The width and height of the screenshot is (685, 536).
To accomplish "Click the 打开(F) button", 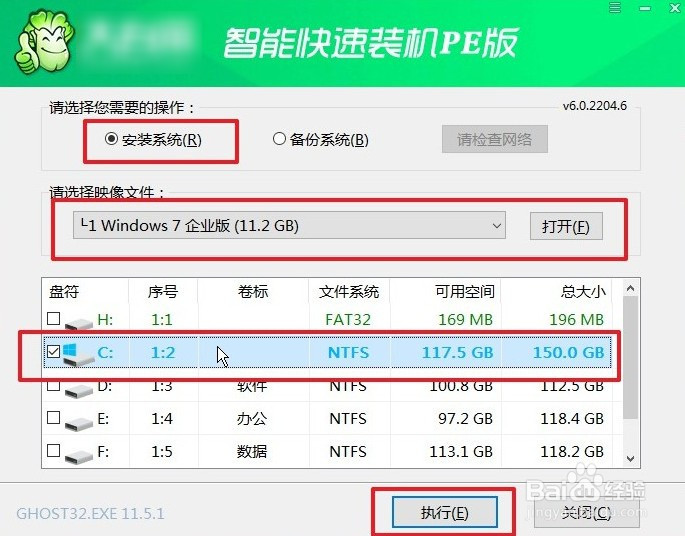I will pyautogui.click(x=566, y=226).
